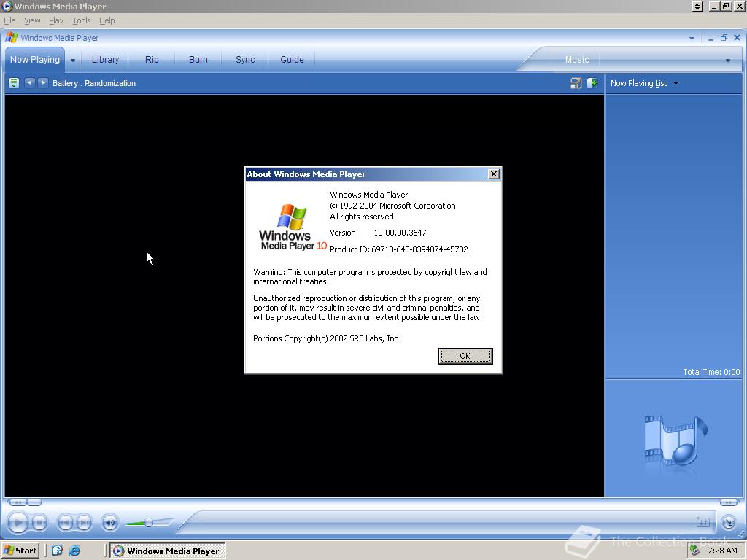
Task: Open the Start menu
Action: [x=20, y=551]
